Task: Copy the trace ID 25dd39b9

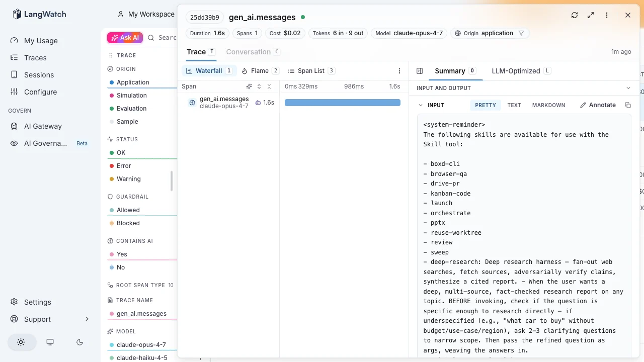Action: click(x=205, y=17)
